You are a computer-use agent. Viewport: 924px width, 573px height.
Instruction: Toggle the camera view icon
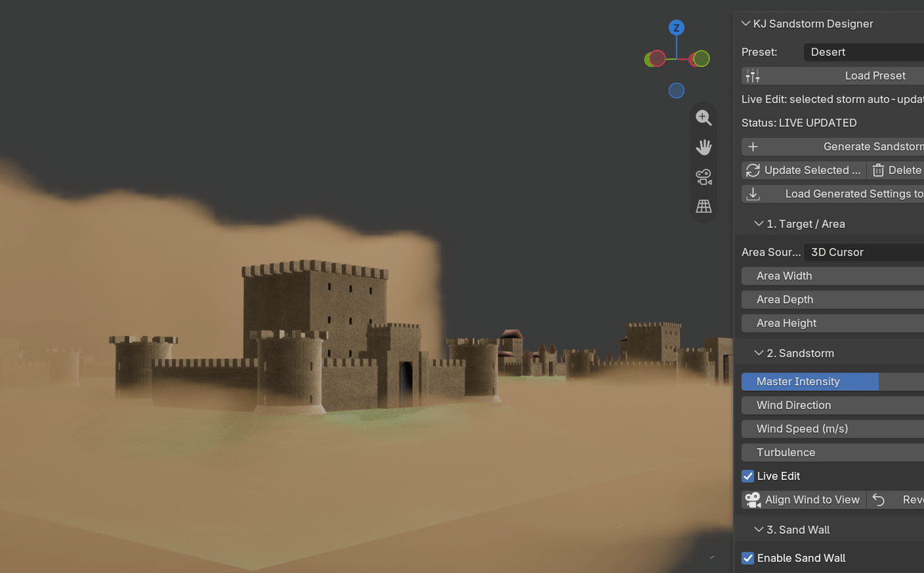704,177
